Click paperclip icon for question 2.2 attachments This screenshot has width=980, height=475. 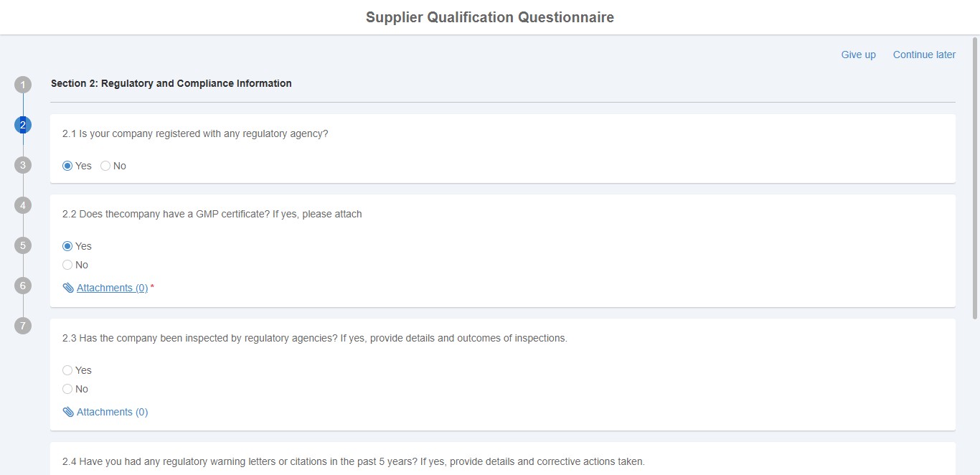click(x=68, y=288)
